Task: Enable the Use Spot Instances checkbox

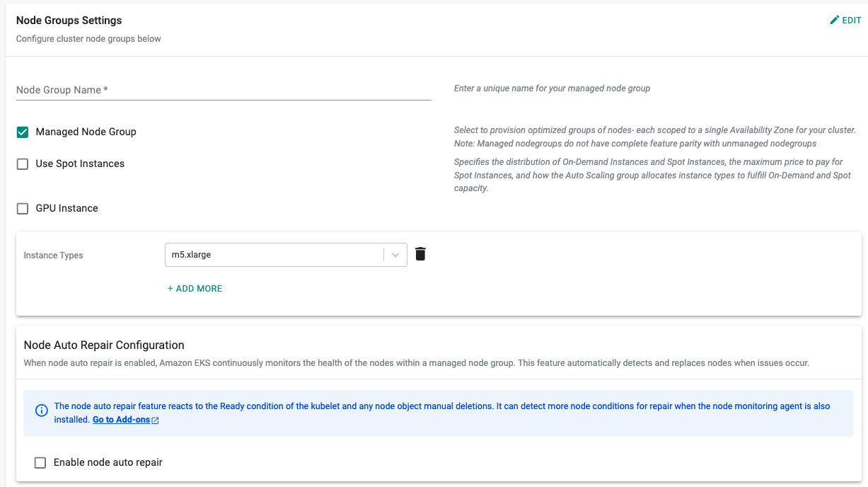Action: tap(23, 164)
